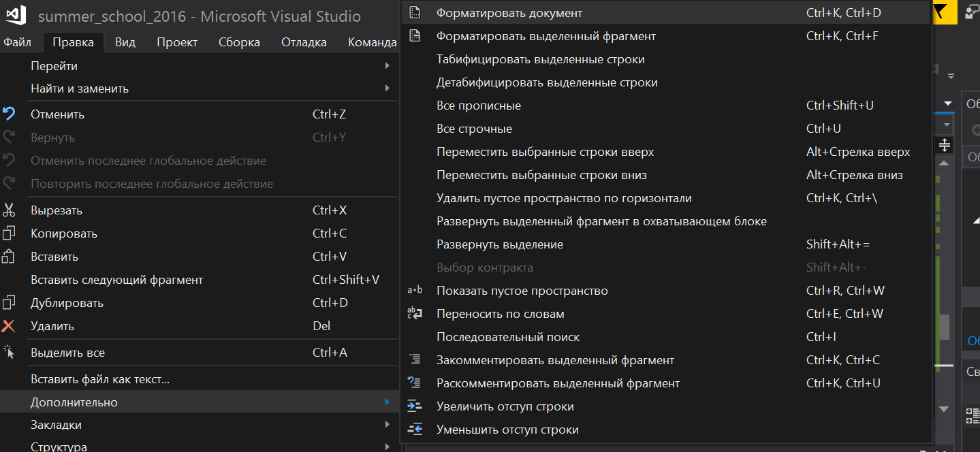The height and width of the screenshot is (452, 980).
Task: Open the Сборка menu
Action: (239, 42)
